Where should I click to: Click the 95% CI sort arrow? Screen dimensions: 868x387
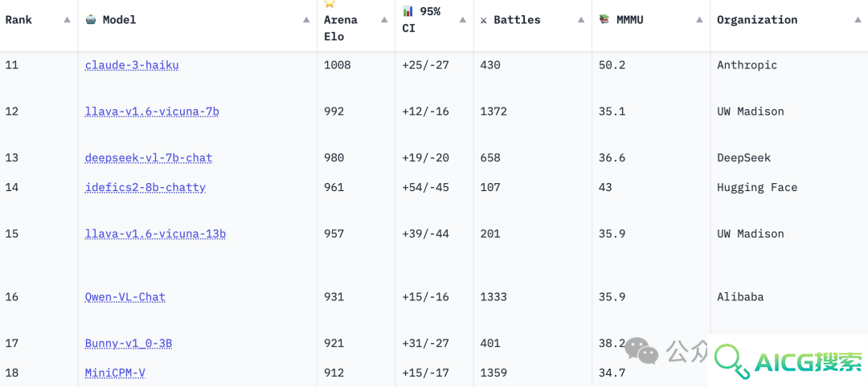[463, 20]
